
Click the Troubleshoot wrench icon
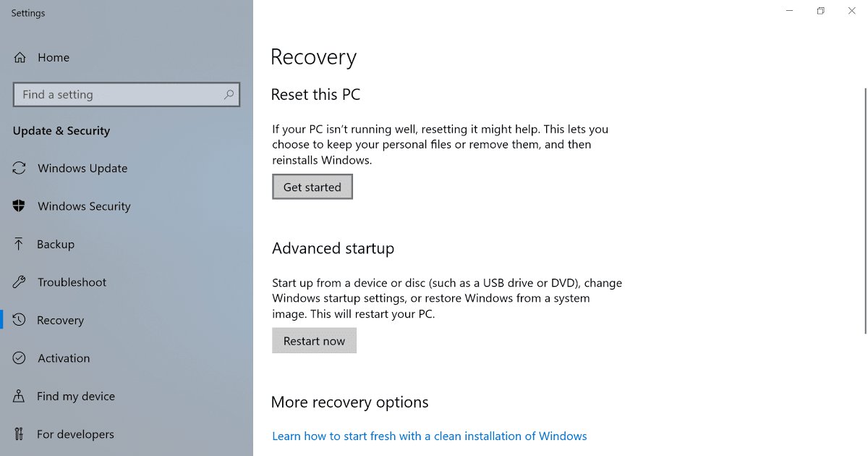tap(20, 282)
